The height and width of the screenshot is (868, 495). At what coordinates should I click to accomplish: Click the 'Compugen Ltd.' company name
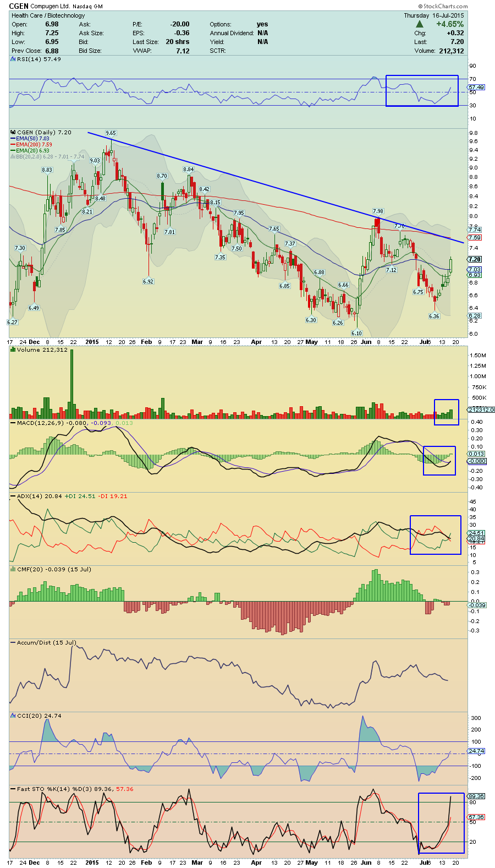(50, 7)
